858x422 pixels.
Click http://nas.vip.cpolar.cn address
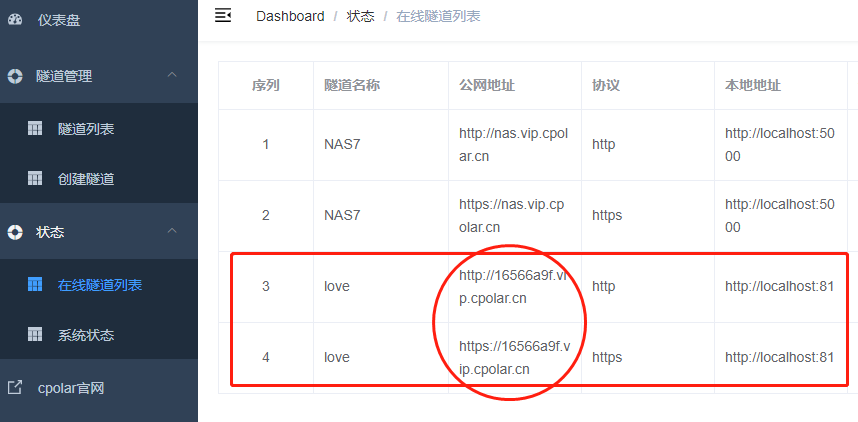(x=513, y=144)
